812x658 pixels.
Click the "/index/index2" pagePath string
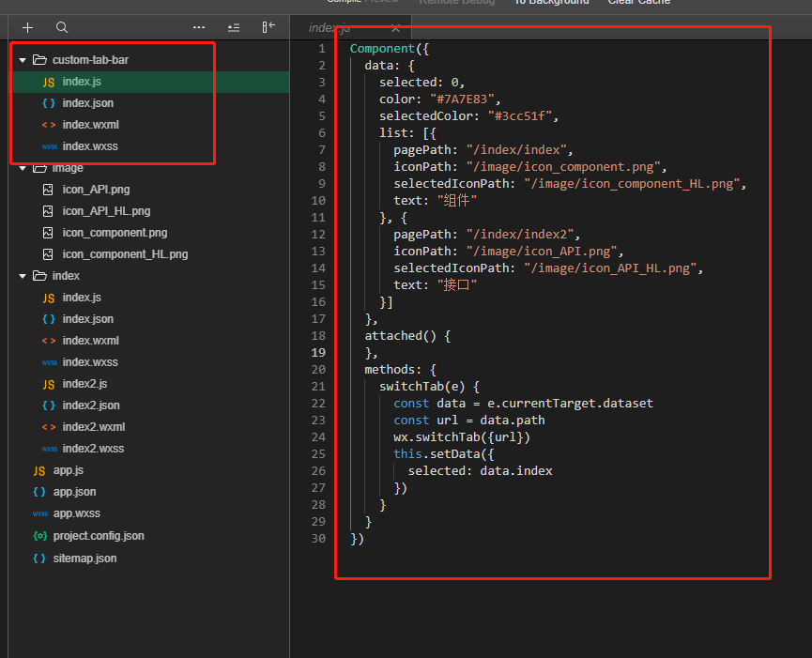pyautogui.click(x=520, y=235)
